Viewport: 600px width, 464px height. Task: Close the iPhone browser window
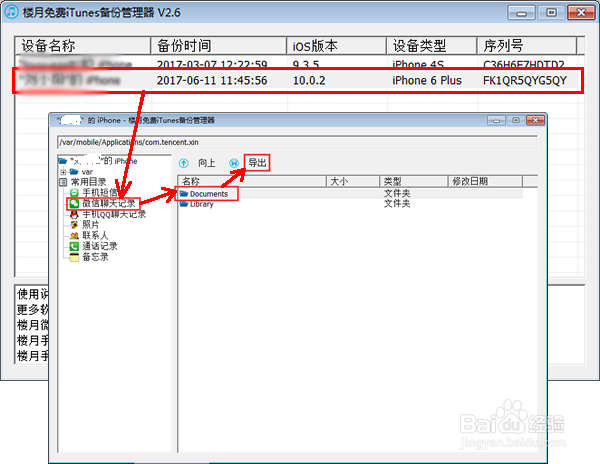click(x=536, y=120)
